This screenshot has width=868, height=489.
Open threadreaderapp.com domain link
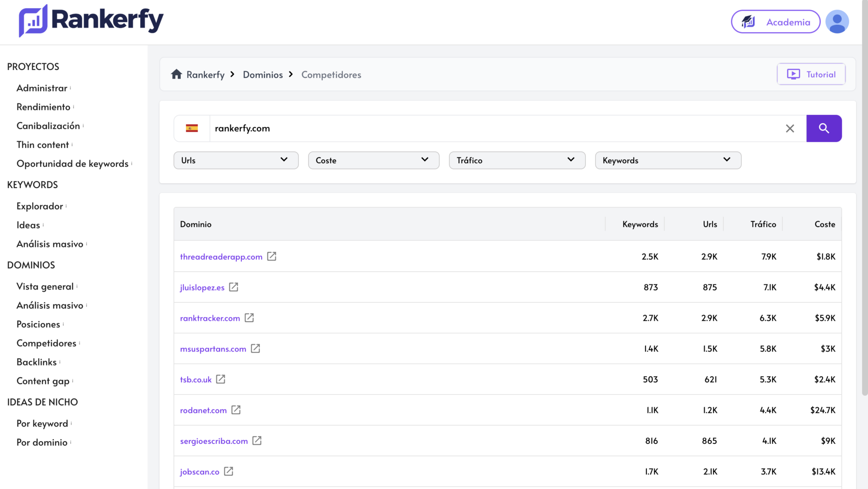pos(221,257)
